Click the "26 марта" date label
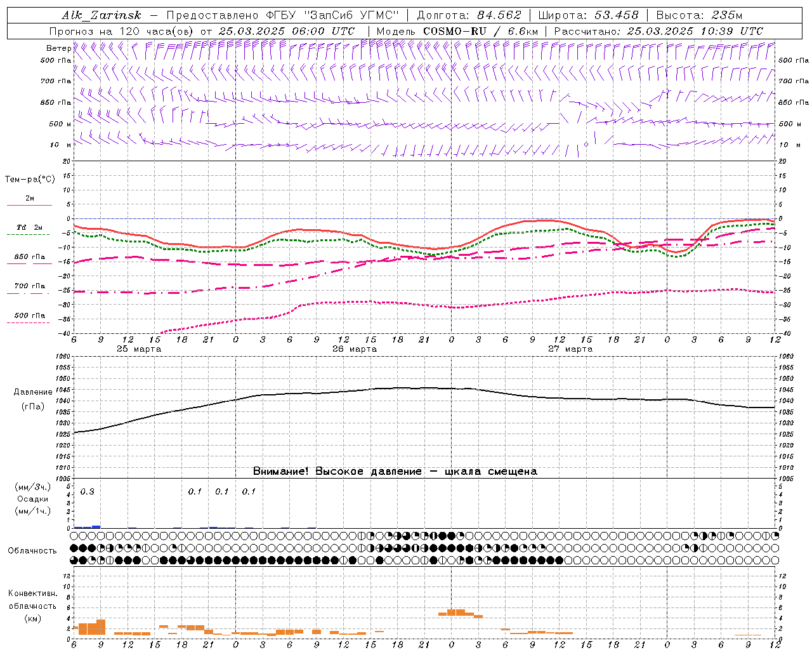 click(355, 349)
